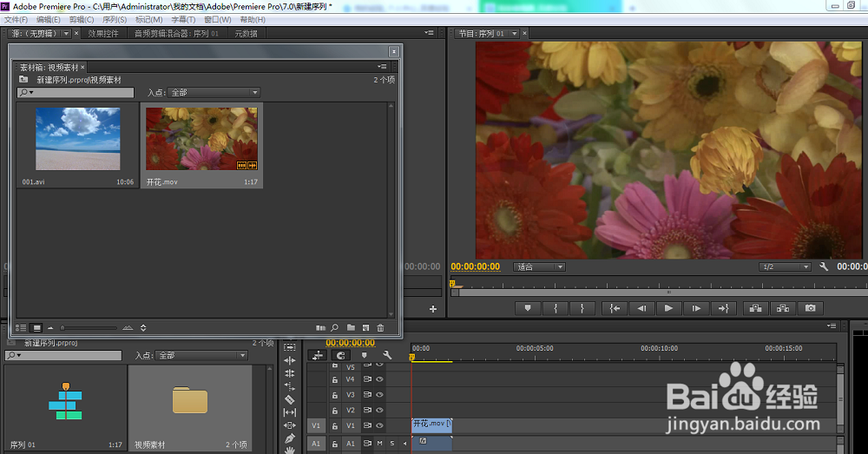
Task: Toggle V4 track visibility eye
Action: click(380, 379)
